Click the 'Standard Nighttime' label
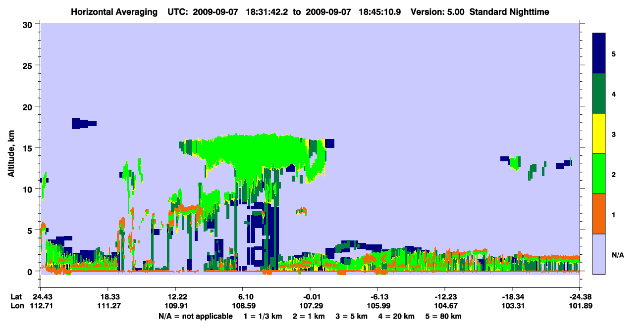The width and height of the screenshot is (644, 330). click(x=509, y=12)
